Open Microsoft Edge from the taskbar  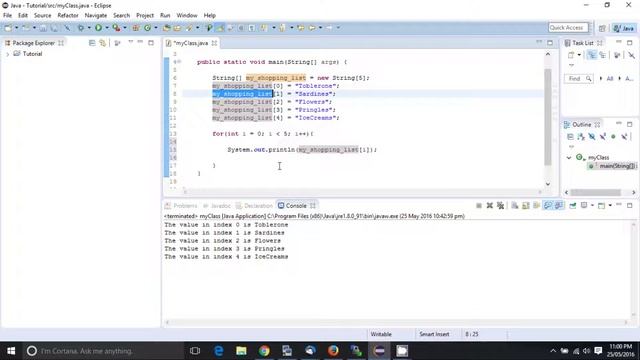tap(218, 351)
